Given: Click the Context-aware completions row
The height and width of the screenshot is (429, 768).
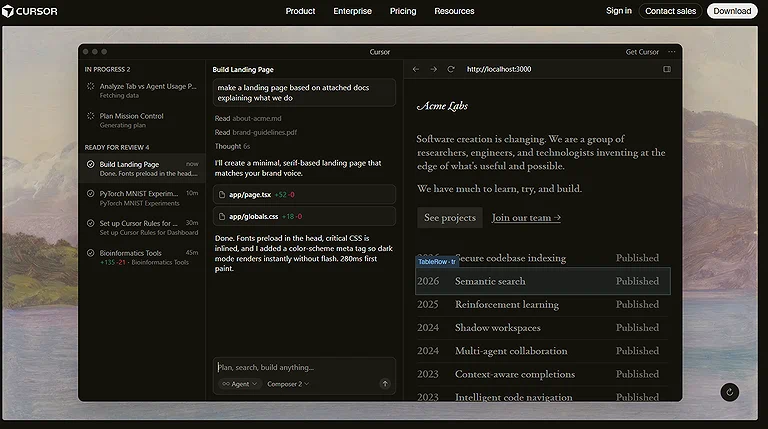Looking at the screenshot, I should point(543,374).
